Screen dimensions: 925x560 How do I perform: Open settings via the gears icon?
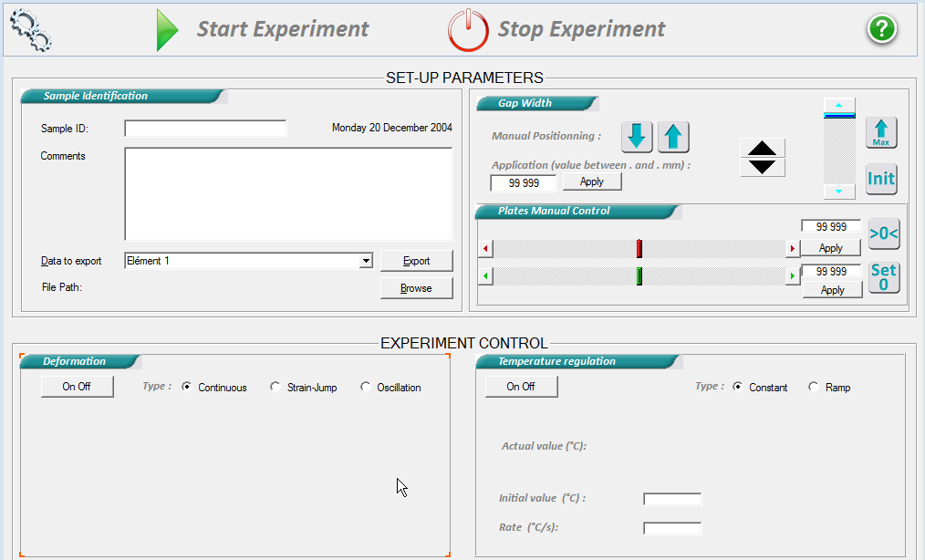point(31,29)
